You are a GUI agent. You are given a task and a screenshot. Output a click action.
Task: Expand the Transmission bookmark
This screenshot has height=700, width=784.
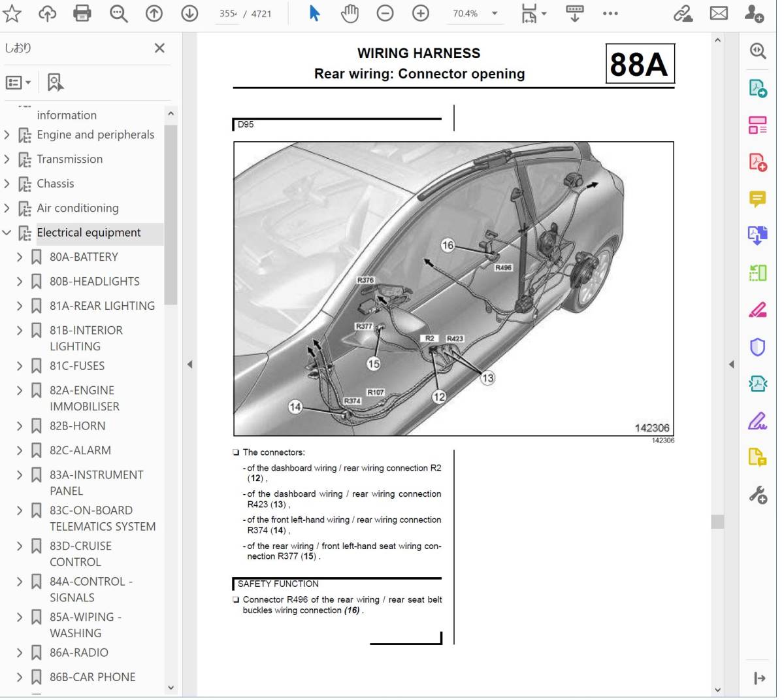click(x=7, y=159)
